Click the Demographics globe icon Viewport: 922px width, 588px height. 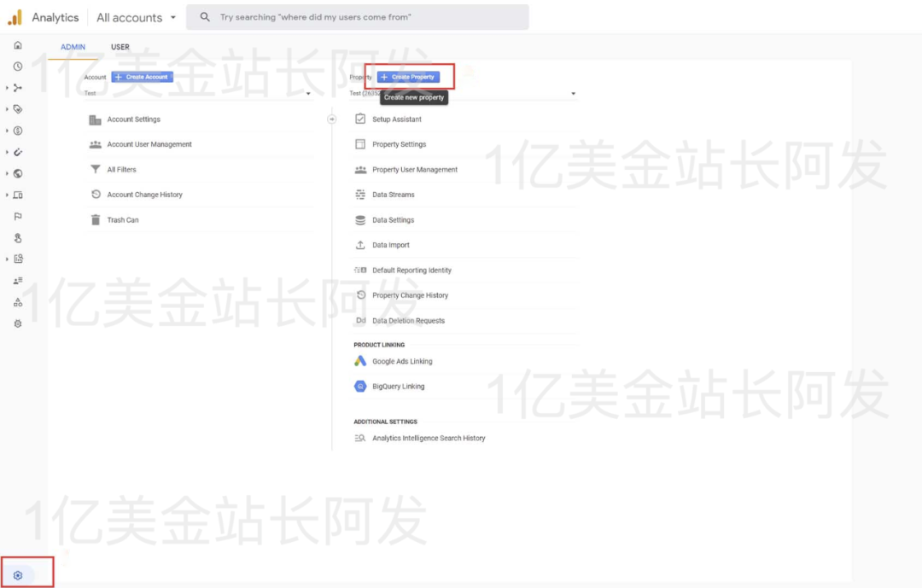[18, 173]
